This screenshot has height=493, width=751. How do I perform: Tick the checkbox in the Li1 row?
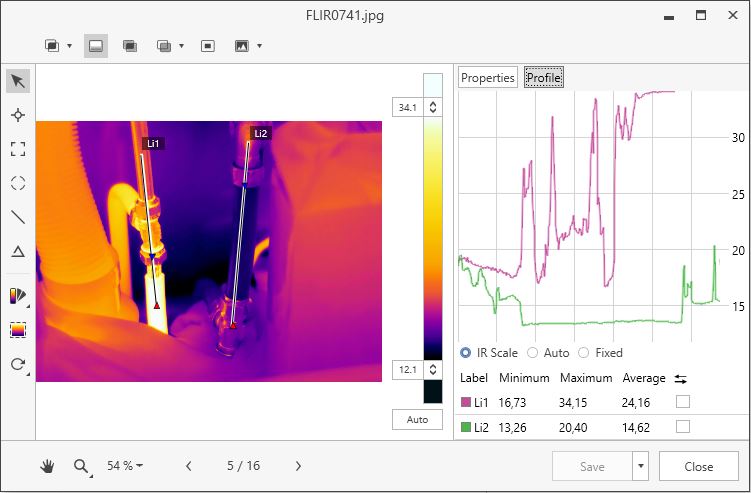pyautogui.click(x=682, y=401)
